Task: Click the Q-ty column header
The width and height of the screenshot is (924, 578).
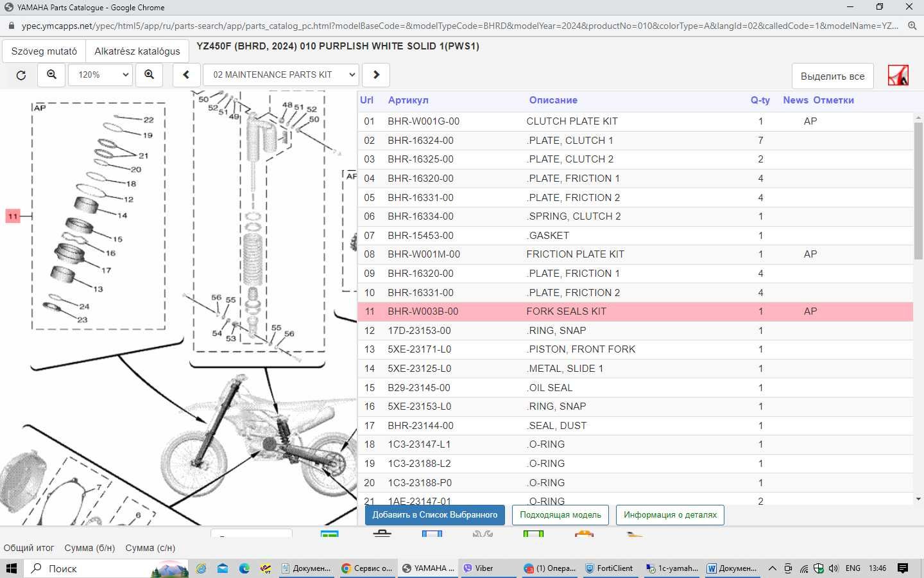Action: (760, 100)
